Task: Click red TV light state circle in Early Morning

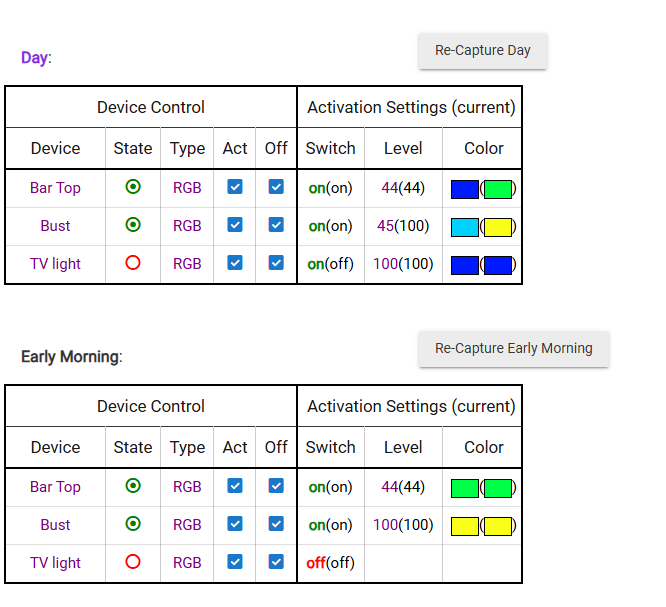Action: coord(133,562)
